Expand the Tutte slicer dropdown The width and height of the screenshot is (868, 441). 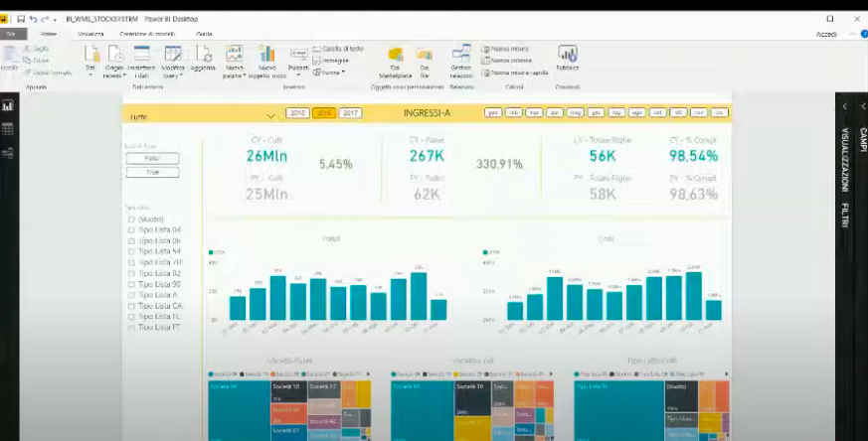pos(270,116)
